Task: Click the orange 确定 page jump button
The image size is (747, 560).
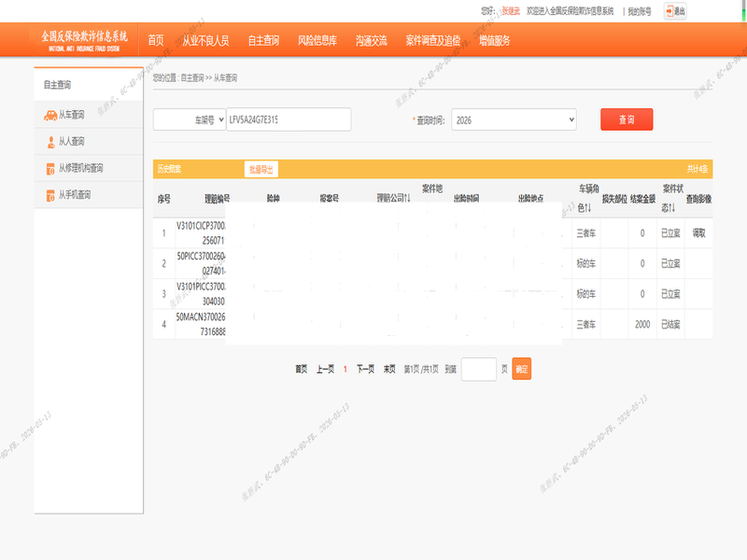Action: [522, 369]
